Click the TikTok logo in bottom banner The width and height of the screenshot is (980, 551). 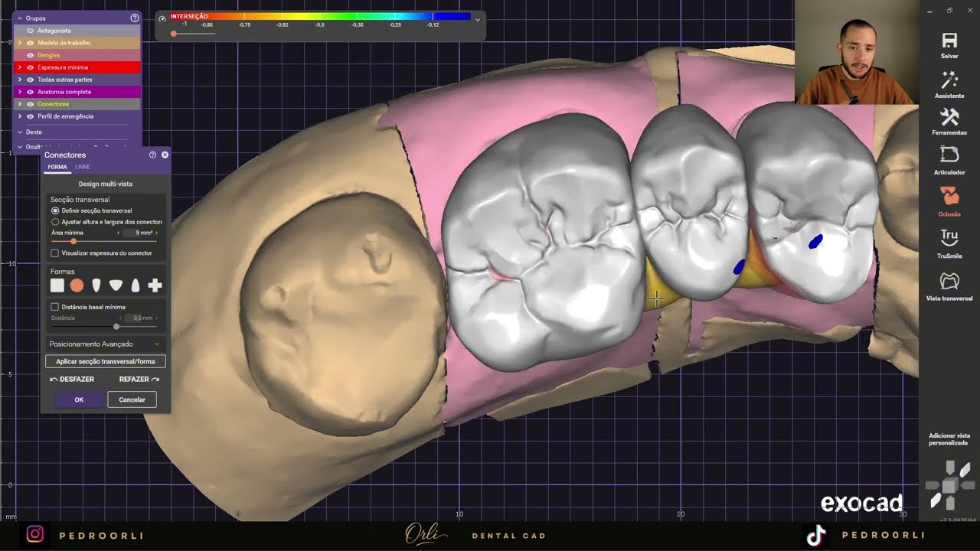tap(816, 535)
